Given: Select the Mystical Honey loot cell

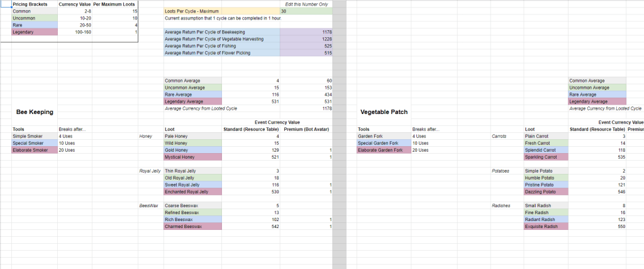Looking at the screenshot, I should tap(192, 157).
